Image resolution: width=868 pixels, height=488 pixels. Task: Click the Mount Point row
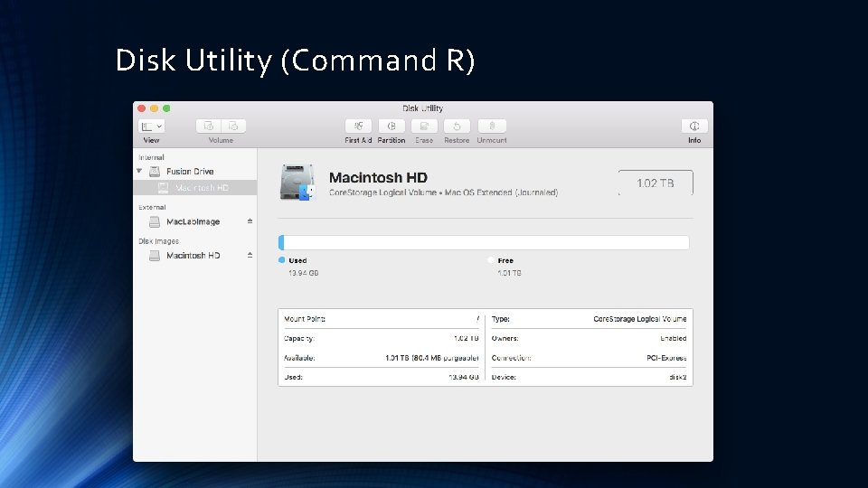point(381,319)
